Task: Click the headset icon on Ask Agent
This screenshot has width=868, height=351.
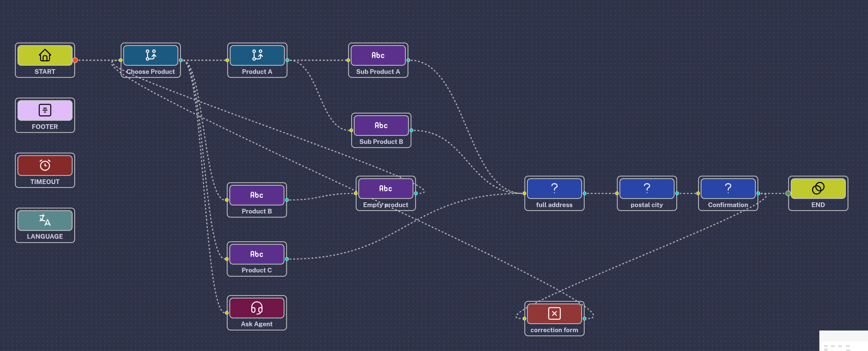Action: pos(256,308)
